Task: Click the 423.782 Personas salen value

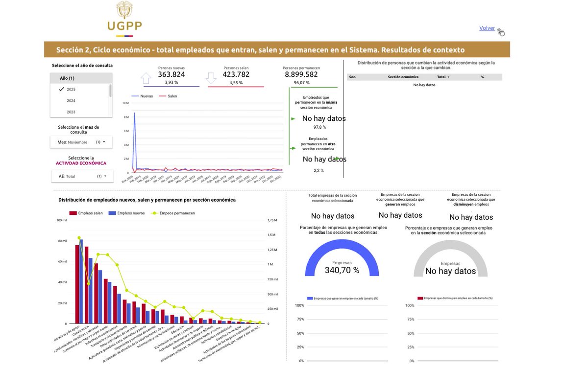Action: [x=236, y=75]
